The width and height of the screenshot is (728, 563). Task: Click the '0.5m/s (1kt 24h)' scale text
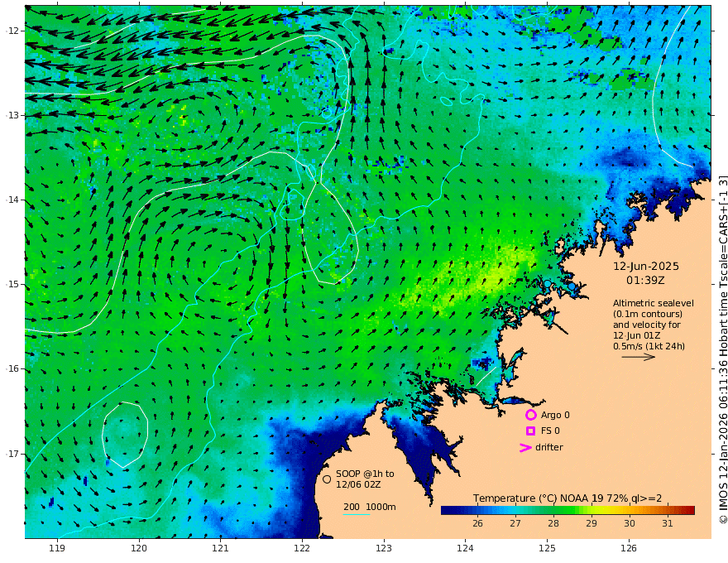[x=649, y=345]
